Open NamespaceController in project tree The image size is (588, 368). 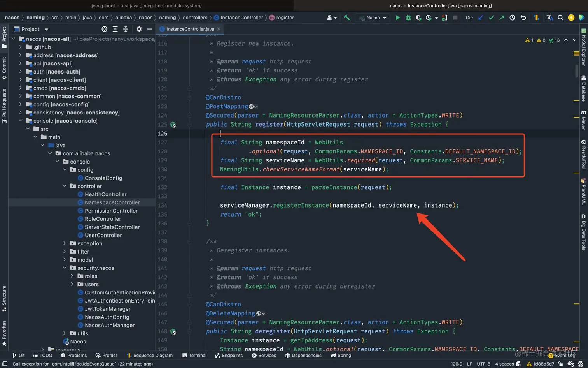(112, 202)
